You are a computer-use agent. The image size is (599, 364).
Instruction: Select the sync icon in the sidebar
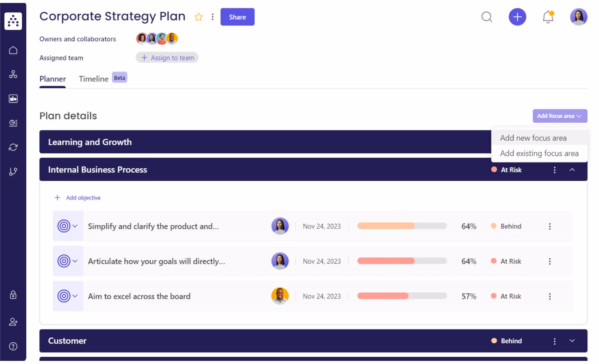pyautogui.click(x=13, y=147)
